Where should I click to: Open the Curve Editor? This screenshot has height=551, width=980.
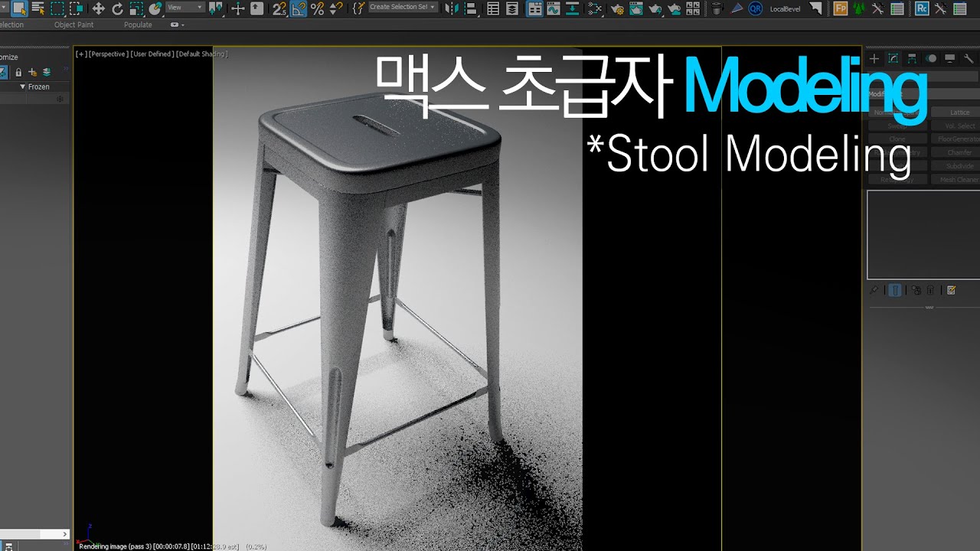click(x=553, y=8)
